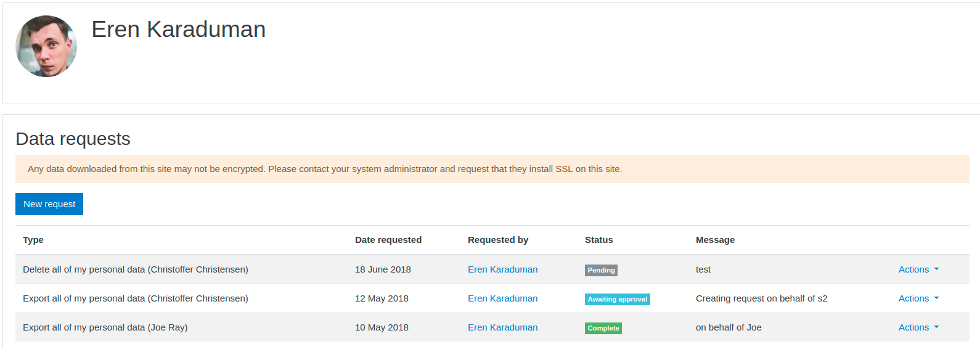This screenshot has height=349, width=980.
Task: Click the Type column header
Action: (33, 240)
